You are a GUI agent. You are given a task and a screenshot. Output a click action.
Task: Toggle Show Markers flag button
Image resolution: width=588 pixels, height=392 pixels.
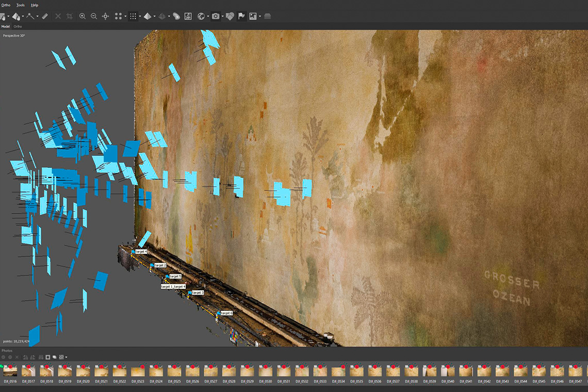[x=241, y=17]
